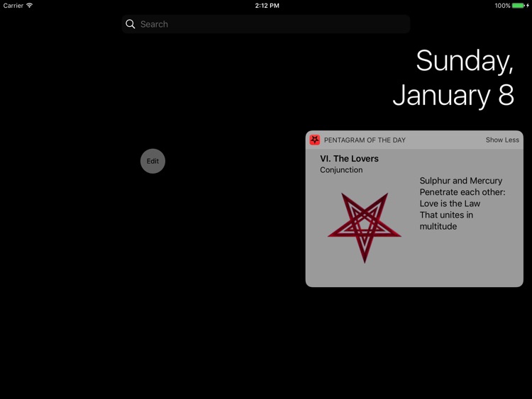
Task: Select the PENTAGRAM OF THE DAY widget title
Action: coord(365,140)
